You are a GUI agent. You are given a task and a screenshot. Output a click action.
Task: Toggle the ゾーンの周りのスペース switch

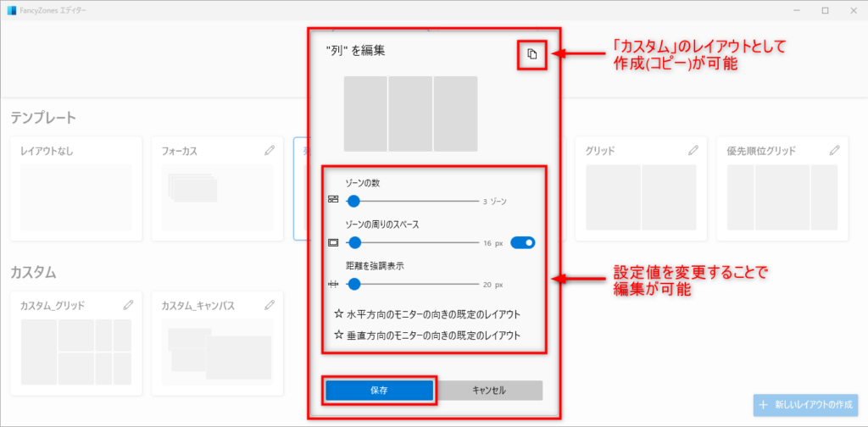click(523, 243)
